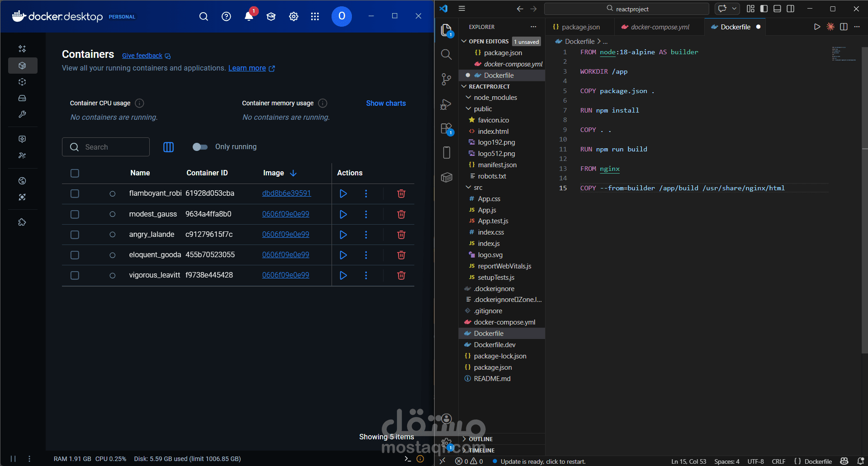Open VS Code Search view
This screenshot has height=466, width=868.
coord(446,55)
